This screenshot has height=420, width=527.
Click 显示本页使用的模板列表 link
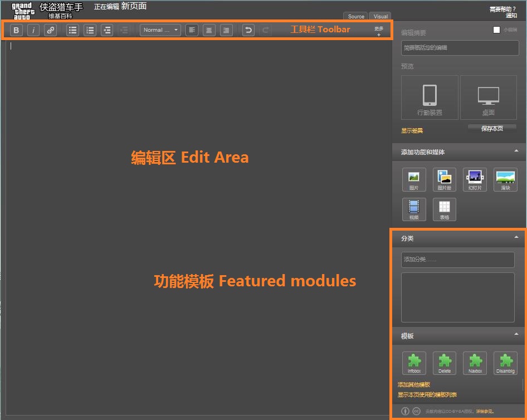tap(427, 395)
